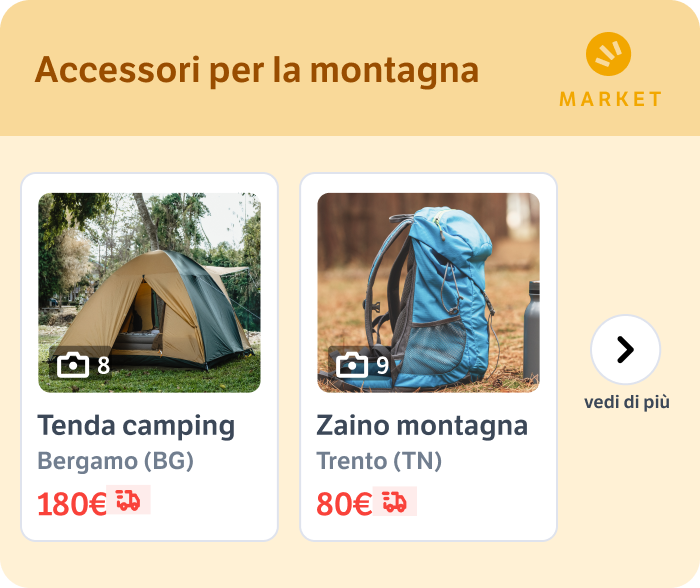Open the 'vedi di più' link
The width and height of the screenshot is (700, 588).
click(x=627, y=402)
